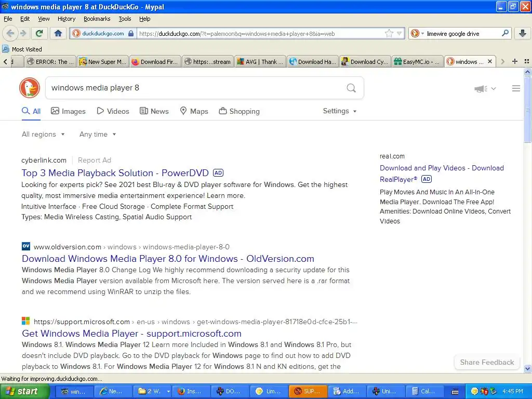Click the Windows Start button
This screenshot has height=399, width=532.
[x=25, y=392]
